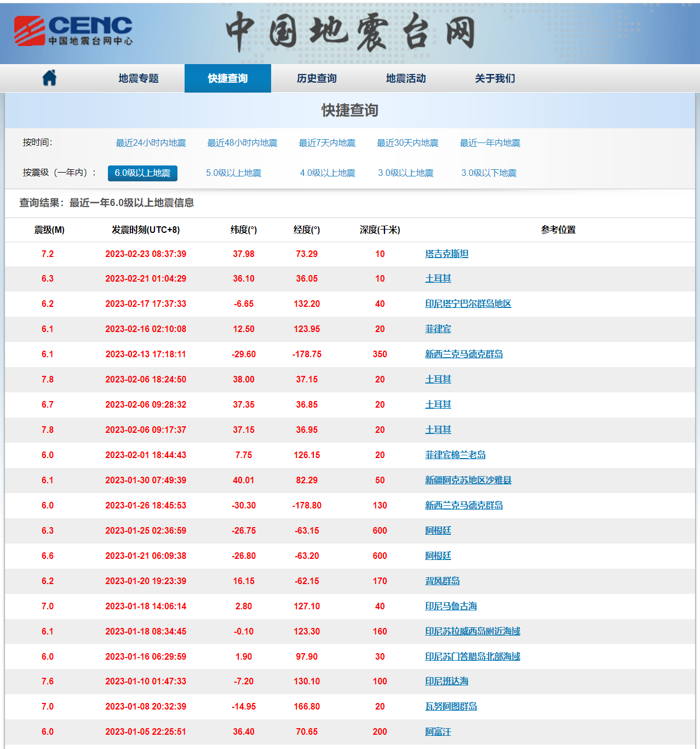700x749 pixels.
Task: Select the magnitude 7.6 cell
Action: (48, 681)
